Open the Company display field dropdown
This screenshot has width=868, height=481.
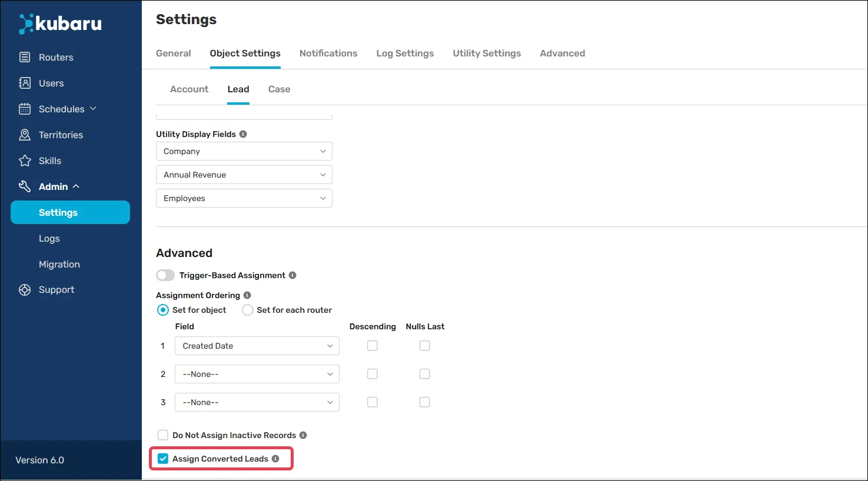point(244,151)
